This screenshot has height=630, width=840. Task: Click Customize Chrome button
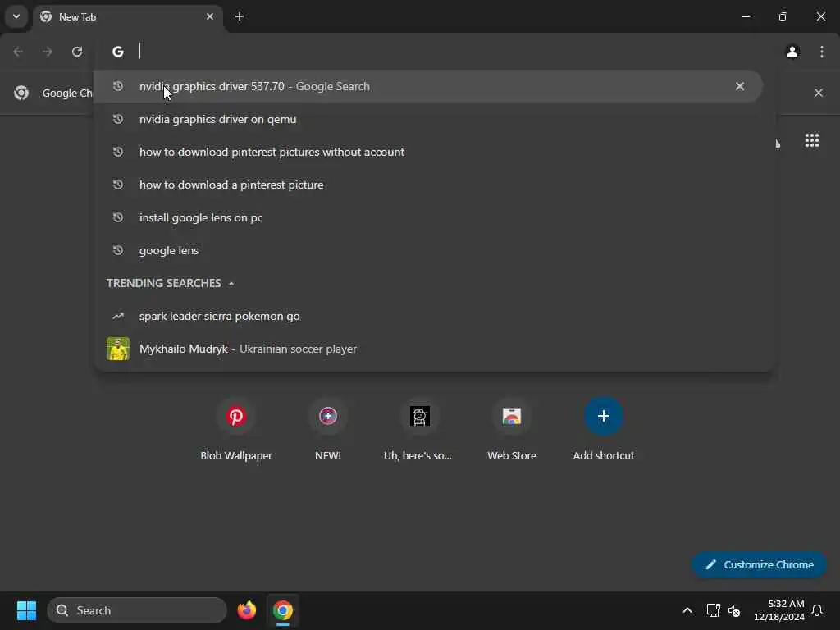point(759,564)
